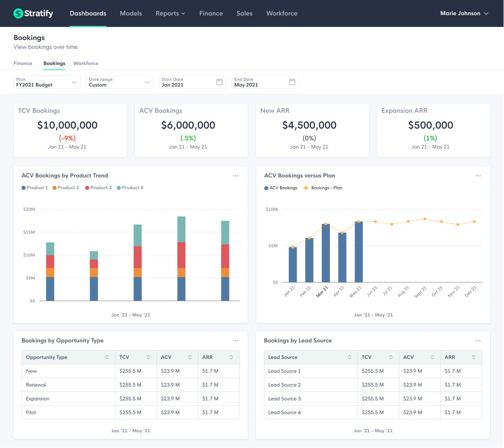
Task: Select the Workforce sub-tab link
Action: coord(86,63)
